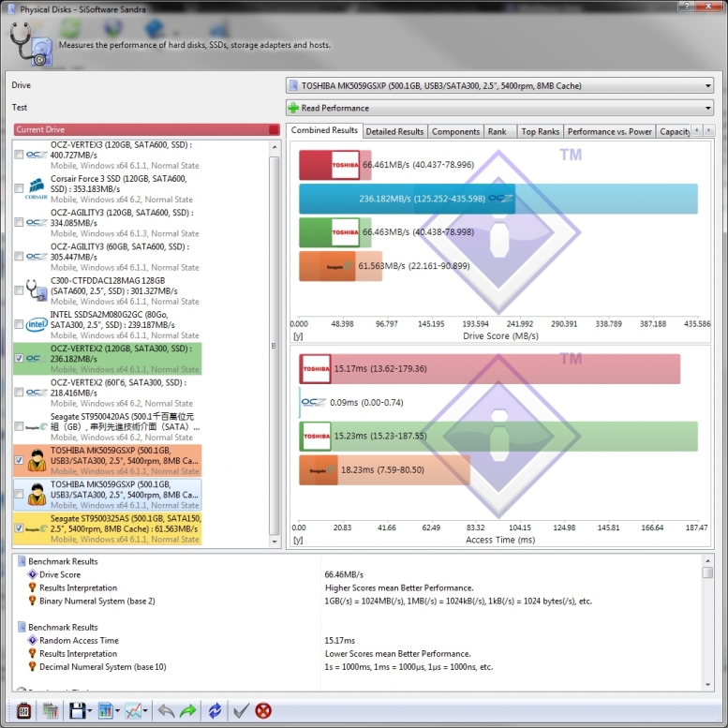Uncheck the OCZ-VERTEX2 120GB checkbox
Viewport: 728px width, 728px height.
[x=19, y=358]
